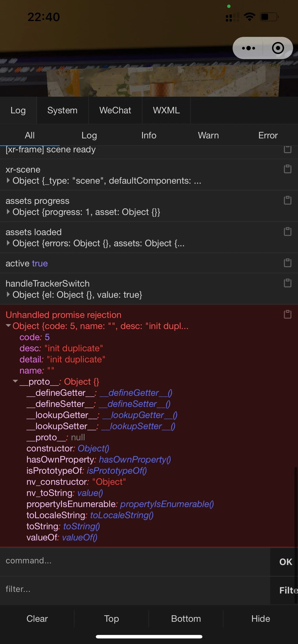Screen dimensions: 298x644
Task: Switch to the System tab
Action: click(x=62, y=110)
